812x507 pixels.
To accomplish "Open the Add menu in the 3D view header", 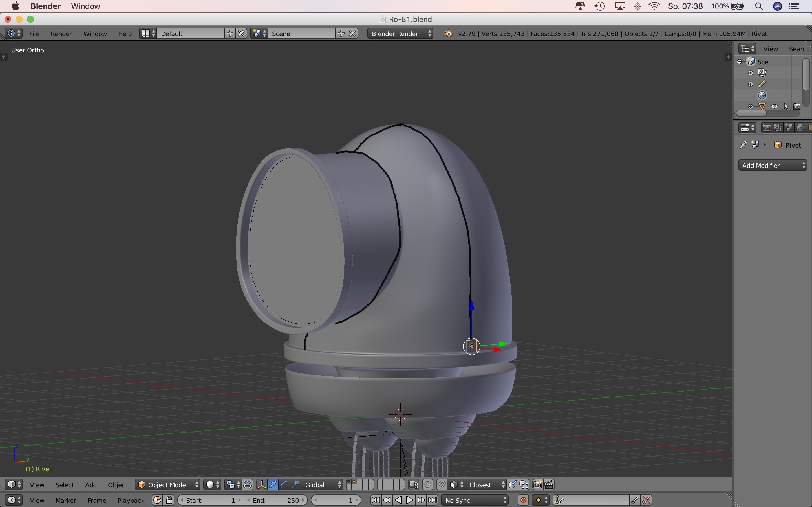I will 91,484.
